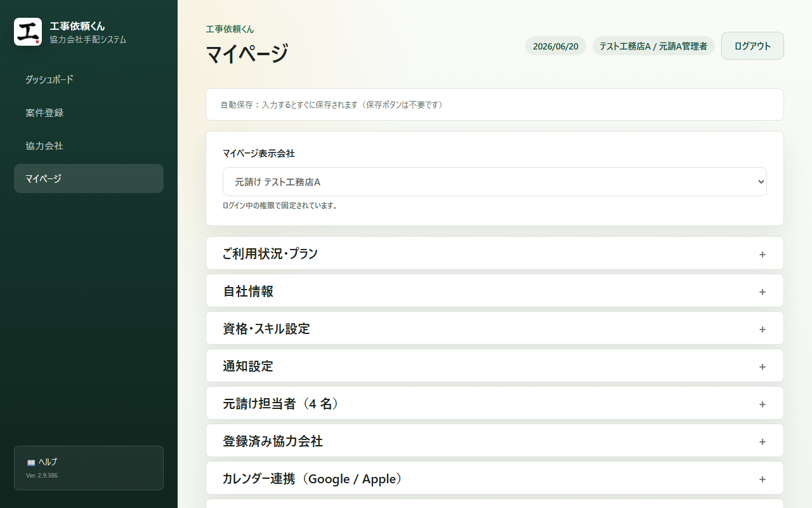This screenshot has height=508, width=812.
Task: Click the plus icon on ご利用状況・プラン
Action: (763, 255)
